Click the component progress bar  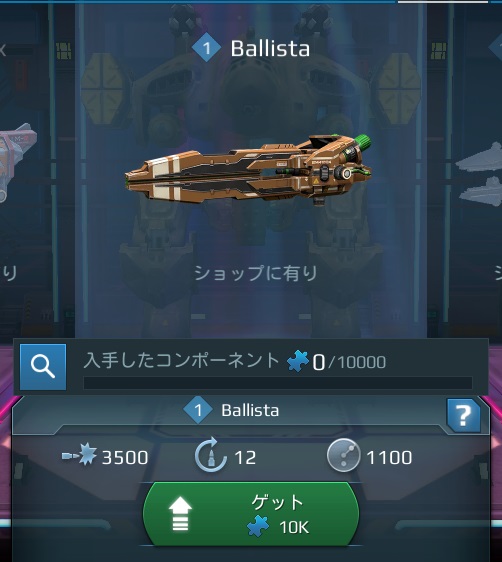click(x=278, y=383)
